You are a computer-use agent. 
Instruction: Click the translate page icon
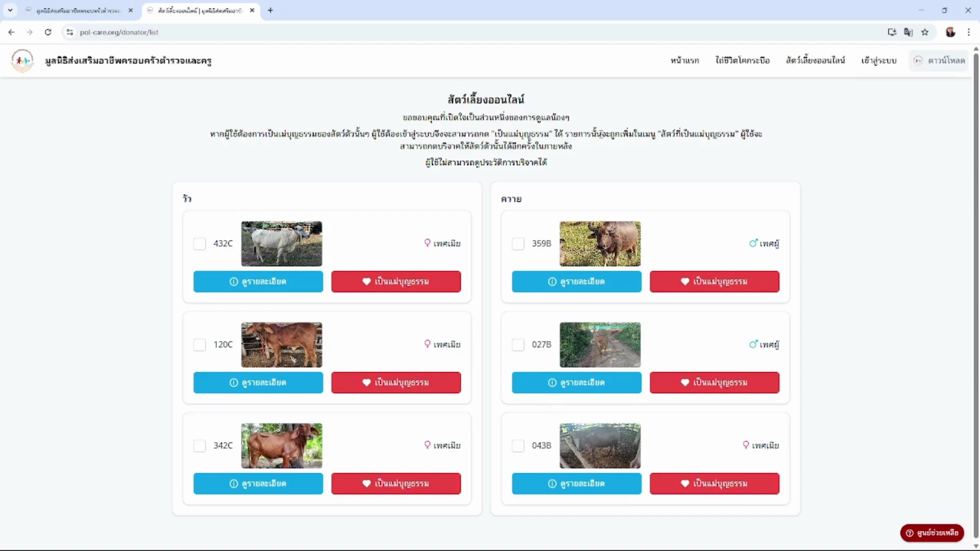908,32
